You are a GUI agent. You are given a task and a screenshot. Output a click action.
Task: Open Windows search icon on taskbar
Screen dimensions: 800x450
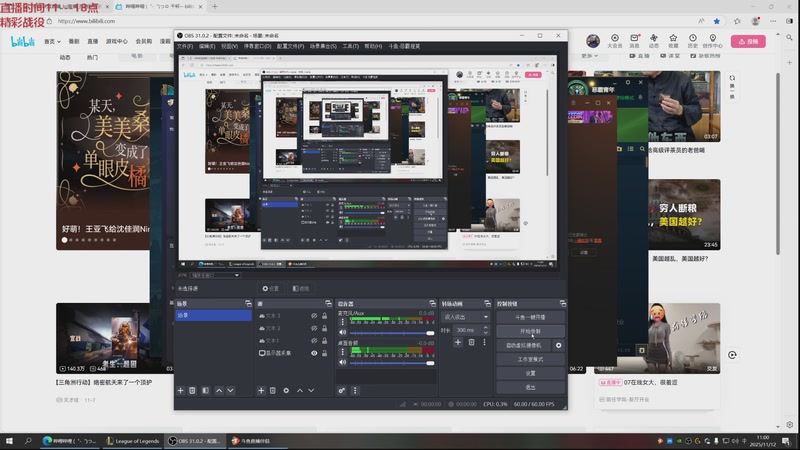28,441
